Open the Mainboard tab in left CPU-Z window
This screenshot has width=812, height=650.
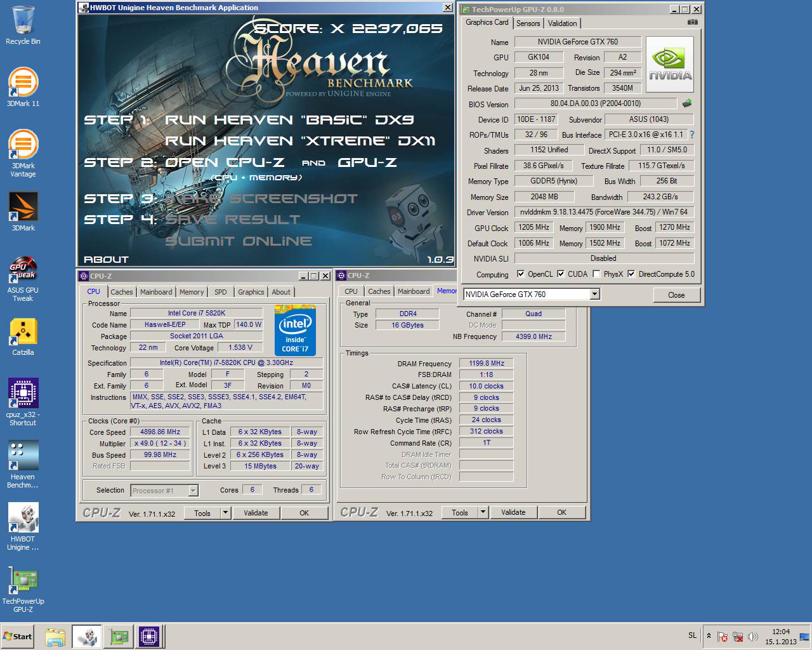(156, 292)
